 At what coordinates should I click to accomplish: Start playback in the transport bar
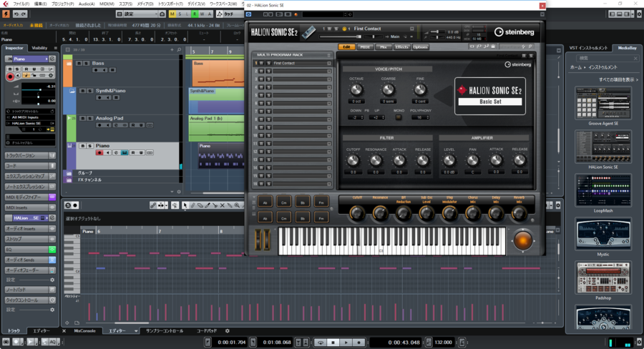click(x=346, y=342)
